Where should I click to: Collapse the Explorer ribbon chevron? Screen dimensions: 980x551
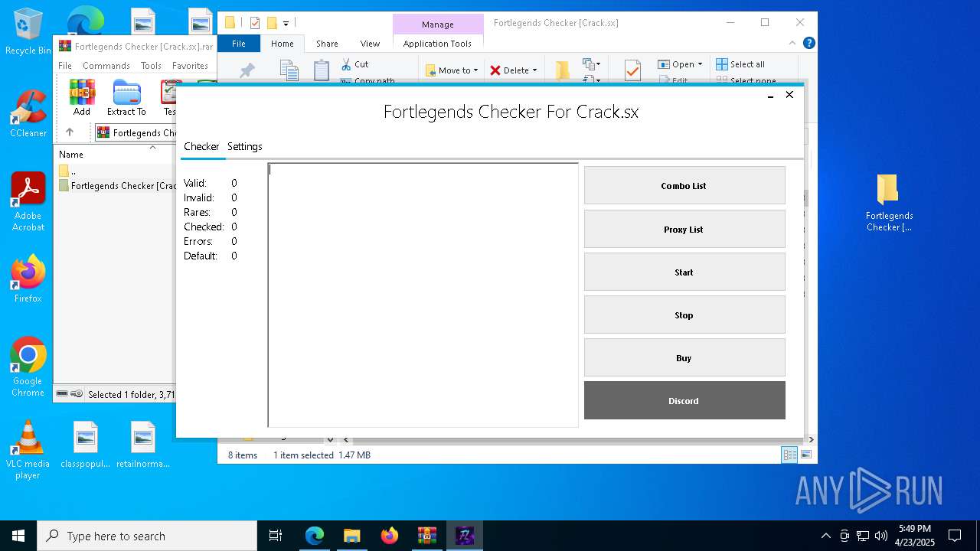coord(792,44)
